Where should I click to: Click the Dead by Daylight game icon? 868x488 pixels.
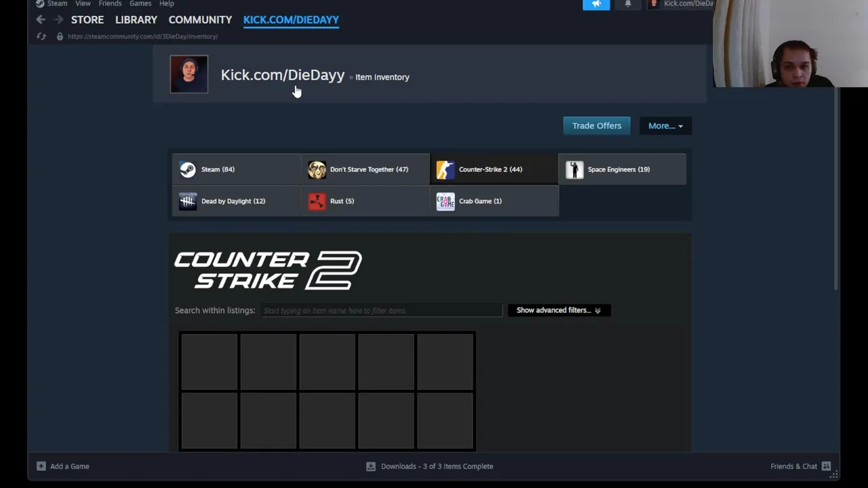coord(188,201)
